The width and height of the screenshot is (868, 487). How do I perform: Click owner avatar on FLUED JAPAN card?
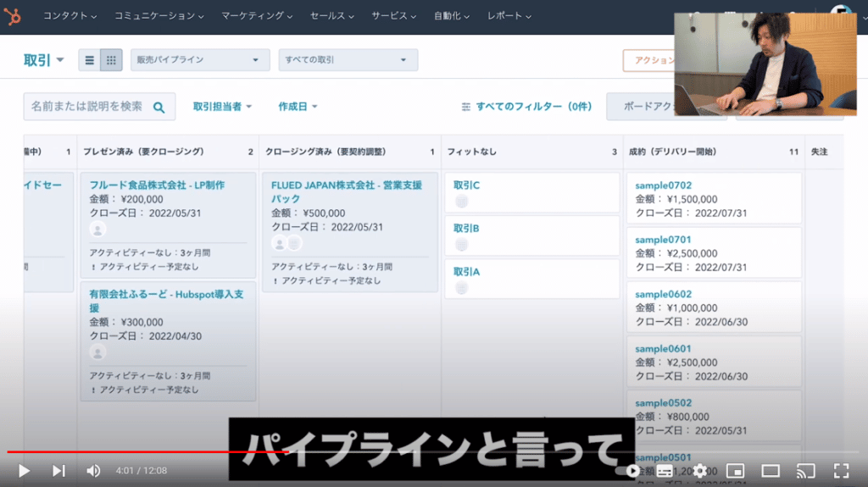(280, 243)
